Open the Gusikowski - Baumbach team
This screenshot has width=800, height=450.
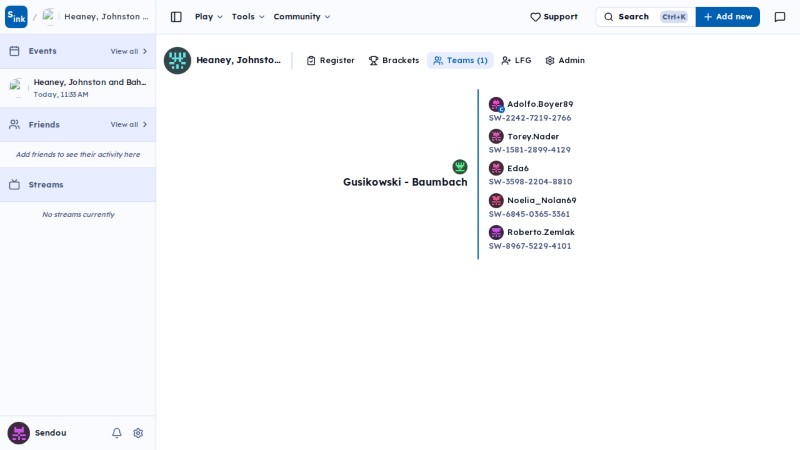405,182
